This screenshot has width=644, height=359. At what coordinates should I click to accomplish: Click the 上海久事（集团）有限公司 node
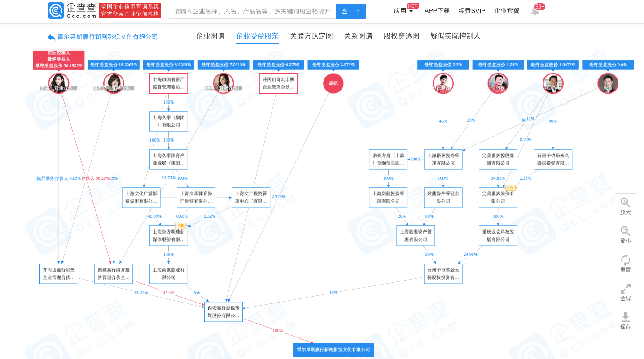[x=169, y=121]
